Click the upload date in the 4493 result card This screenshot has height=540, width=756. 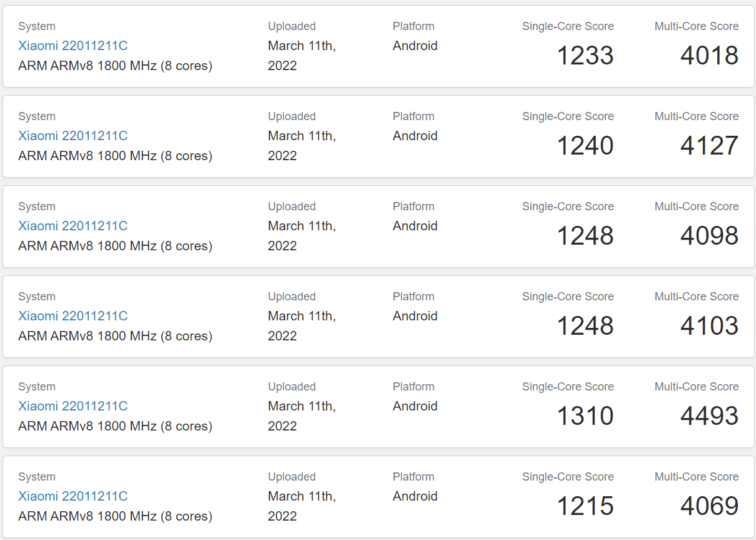[x=302, y=416]
